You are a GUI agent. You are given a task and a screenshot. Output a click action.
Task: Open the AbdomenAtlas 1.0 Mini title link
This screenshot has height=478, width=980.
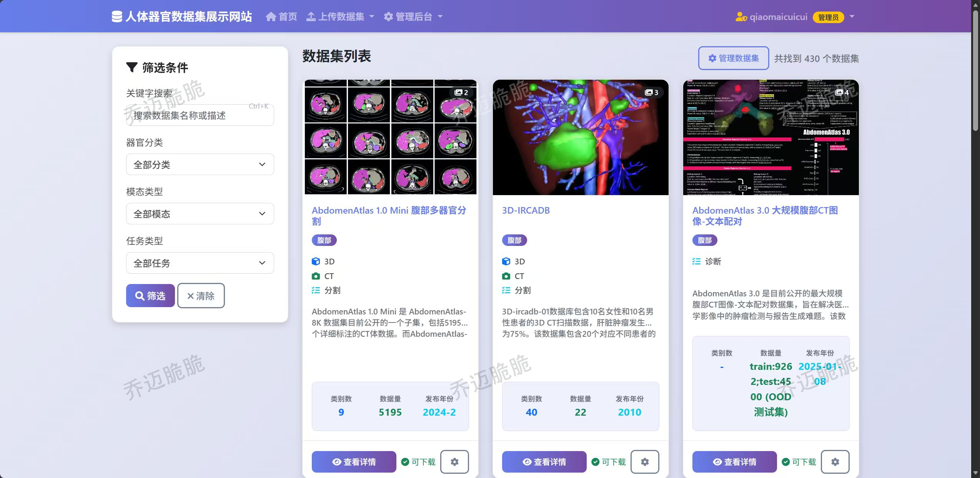(389, 216)
